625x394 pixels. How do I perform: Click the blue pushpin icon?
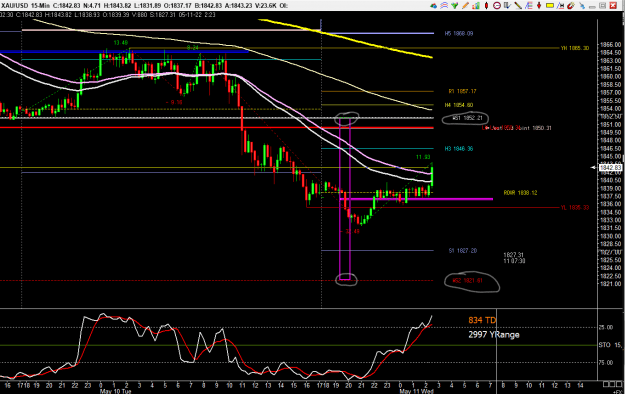click(582, 6)
